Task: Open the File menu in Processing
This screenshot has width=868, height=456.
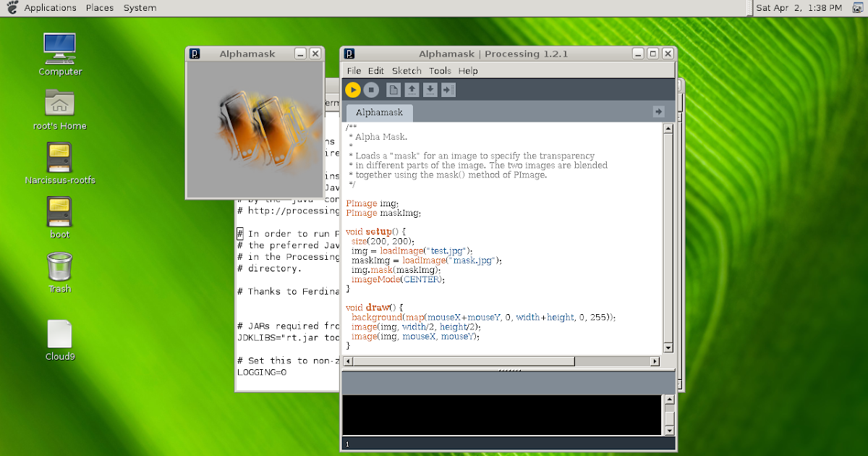Action: click(354, 70)
